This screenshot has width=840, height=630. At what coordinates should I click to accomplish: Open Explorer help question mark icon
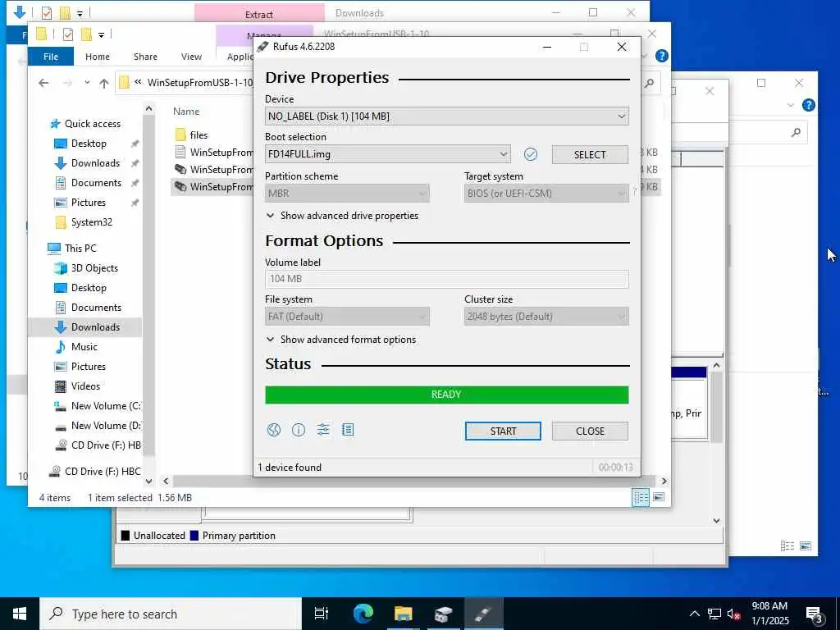click(x=662, y=56)
